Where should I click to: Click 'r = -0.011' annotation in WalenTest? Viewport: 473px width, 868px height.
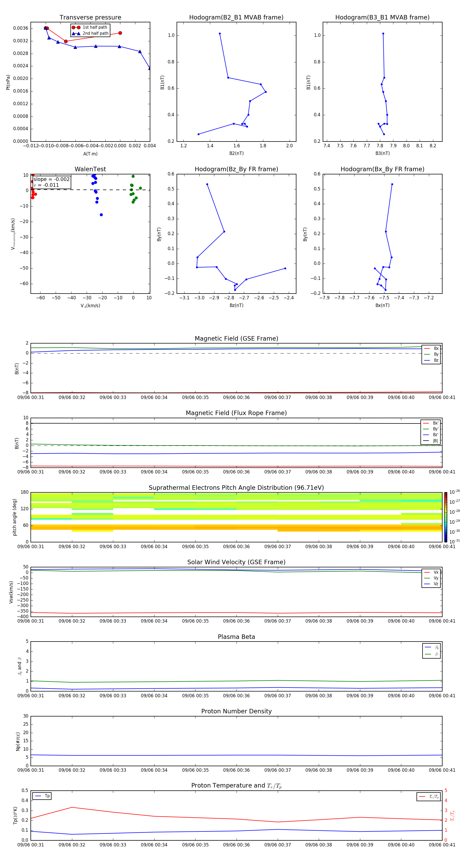pos(47,185)
